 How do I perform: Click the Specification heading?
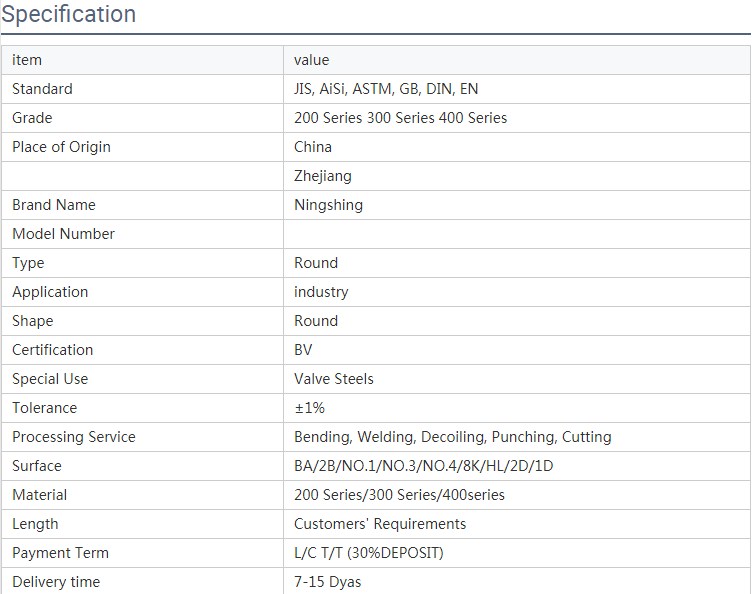[68, 15]
